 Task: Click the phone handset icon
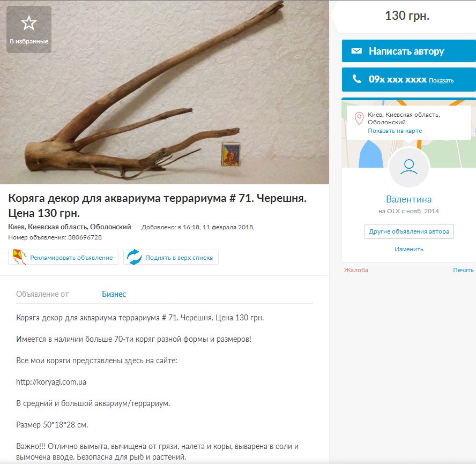pos(356,79)
